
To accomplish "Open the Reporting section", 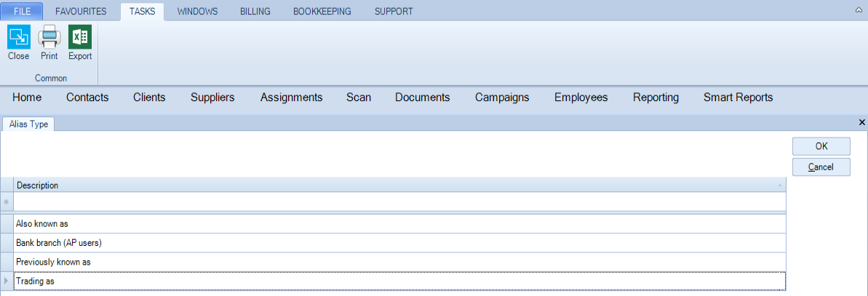I will [656, 97].
